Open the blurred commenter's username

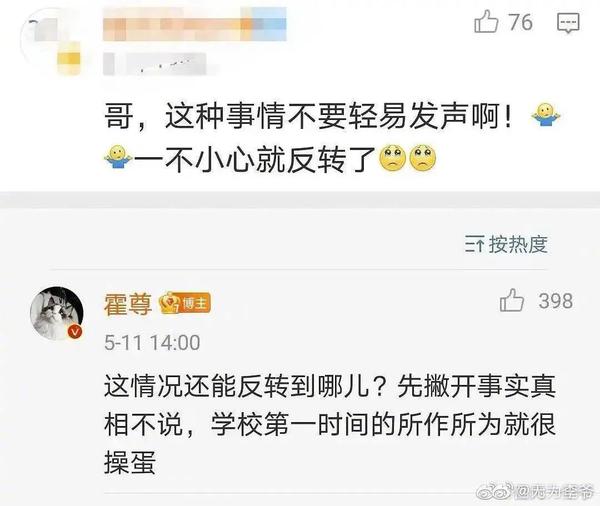(194, 24)
